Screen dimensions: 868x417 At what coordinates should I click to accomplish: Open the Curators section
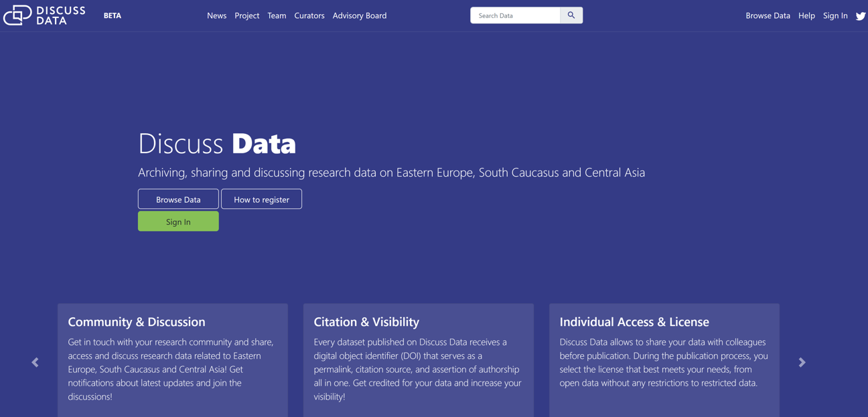[x=309, y=15]
